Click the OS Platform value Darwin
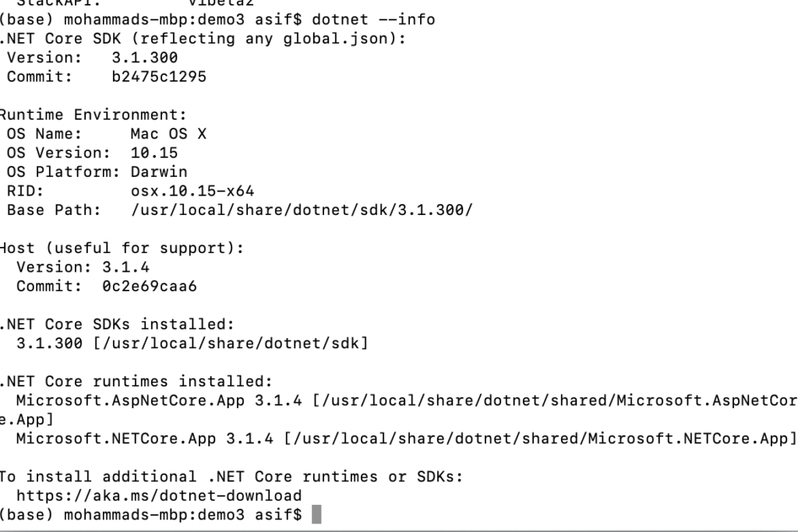This screenshot has height=532, width=798. [x=159, y=172]
